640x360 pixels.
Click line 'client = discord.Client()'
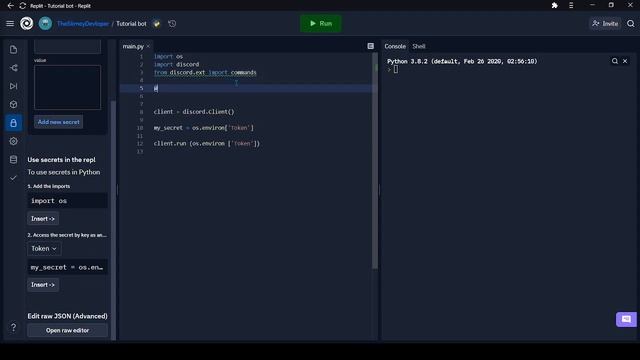pyautogui.click(x=194, y=112)
